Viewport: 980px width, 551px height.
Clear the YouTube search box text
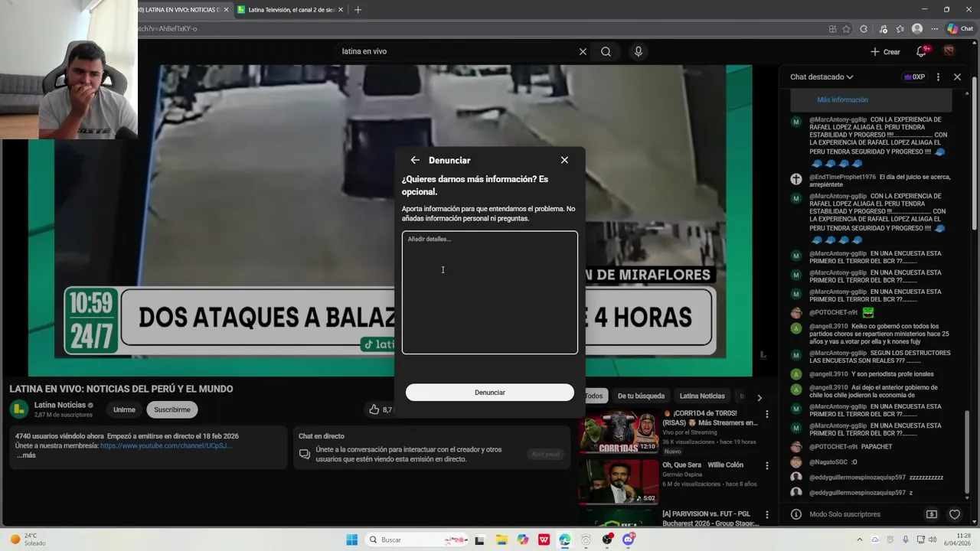583,51
